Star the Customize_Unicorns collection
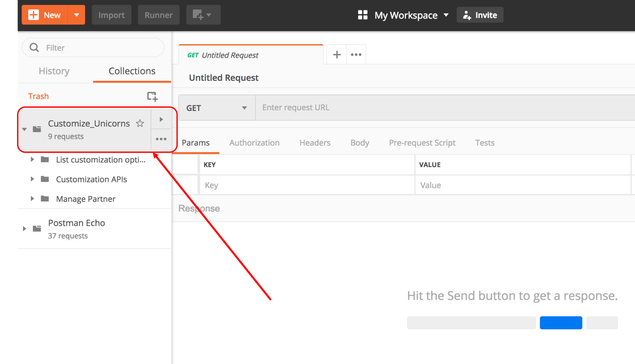This screenshot has height=364, width=635. [140, 123]
